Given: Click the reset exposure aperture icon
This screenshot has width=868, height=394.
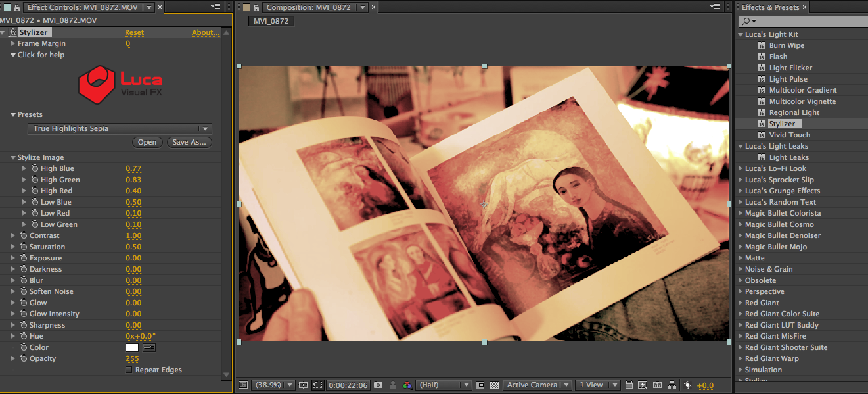Looking at the screenshot, I should tap(688, 385).
